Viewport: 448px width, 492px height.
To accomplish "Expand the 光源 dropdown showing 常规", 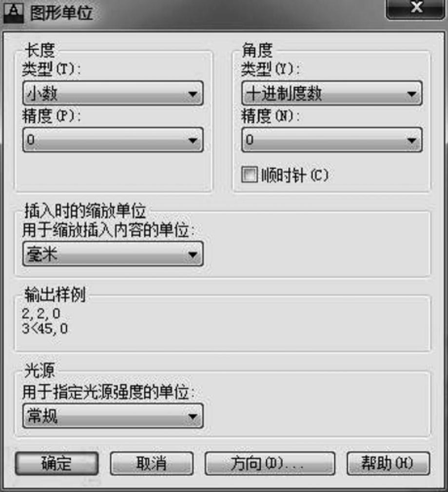I will coord(113,416).
